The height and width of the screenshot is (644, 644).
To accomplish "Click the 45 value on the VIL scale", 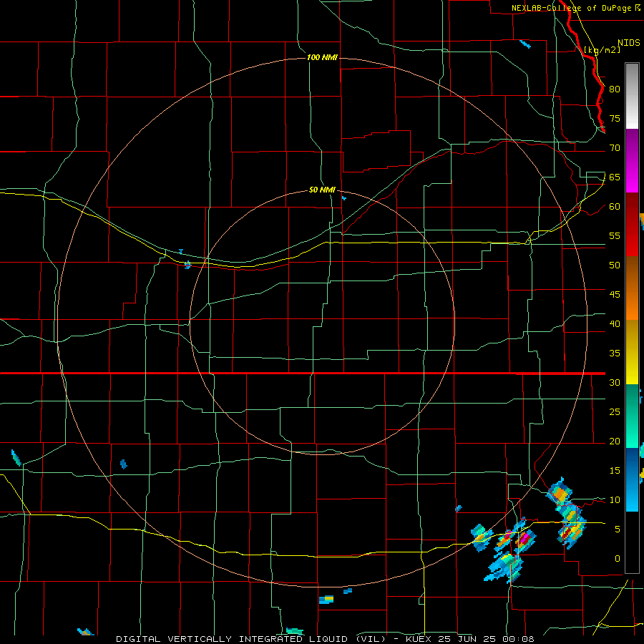I will pyautogui.click(x=615, y=295).
